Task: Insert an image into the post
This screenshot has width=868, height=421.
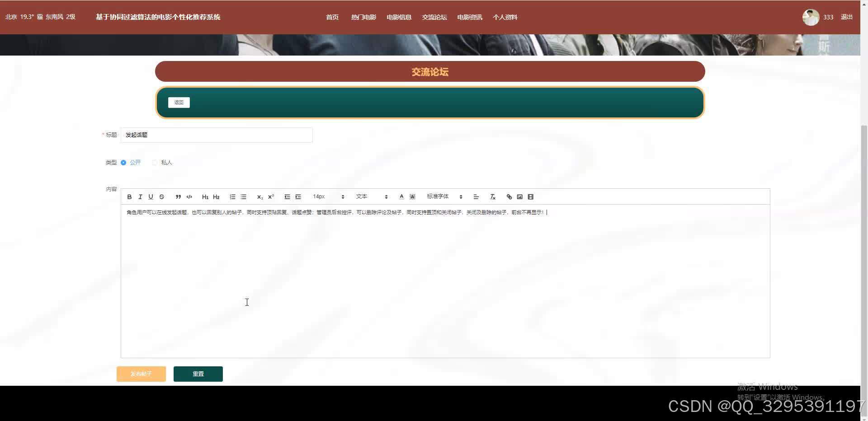Action: pos(520,197)
